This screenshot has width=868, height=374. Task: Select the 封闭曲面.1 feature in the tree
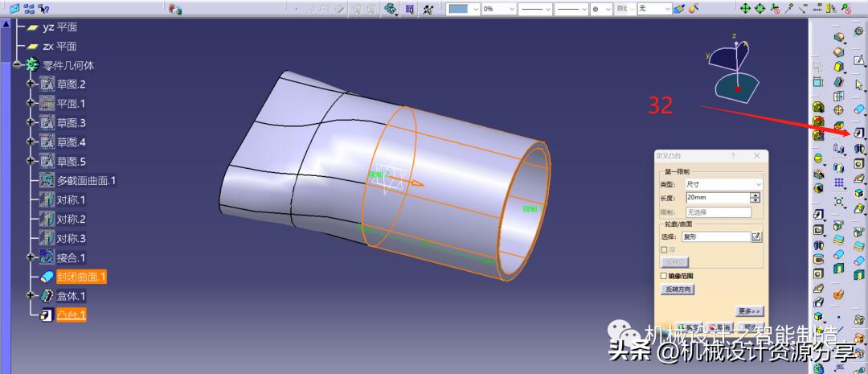click(x=81, y=277)
